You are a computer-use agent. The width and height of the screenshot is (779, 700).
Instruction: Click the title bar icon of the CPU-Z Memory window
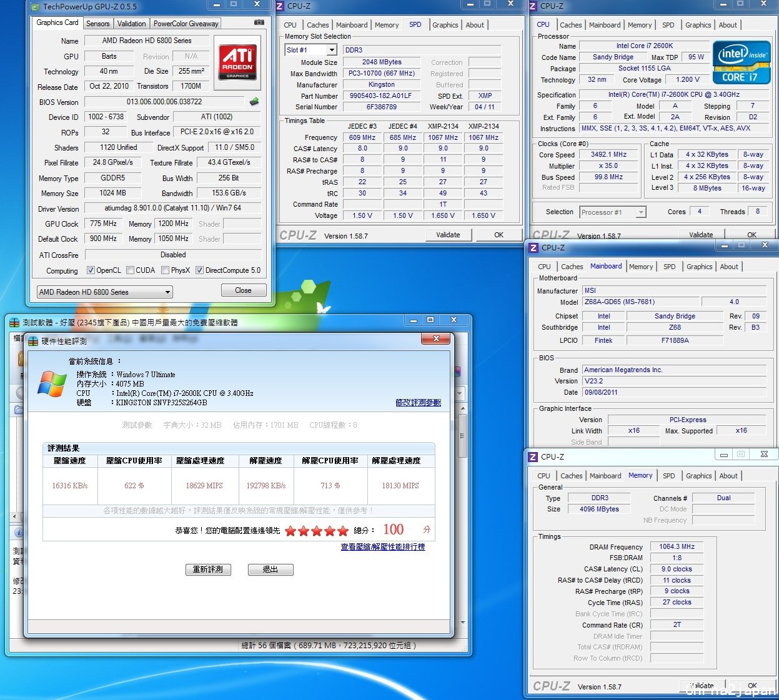click(x=533, y=457)
